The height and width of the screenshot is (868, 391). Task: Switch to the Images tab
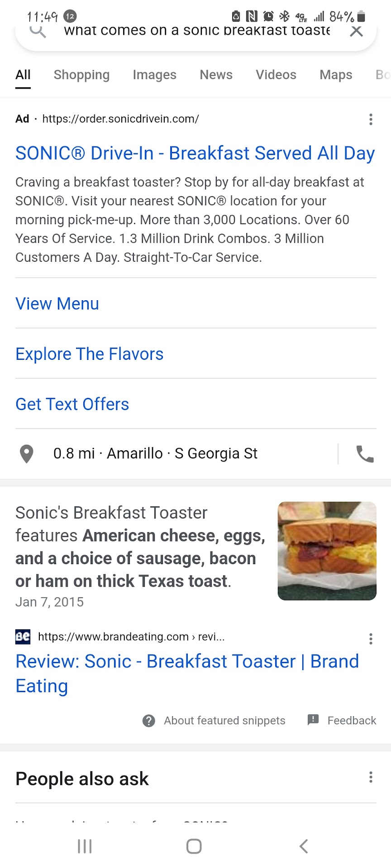(x=154, y=75)
